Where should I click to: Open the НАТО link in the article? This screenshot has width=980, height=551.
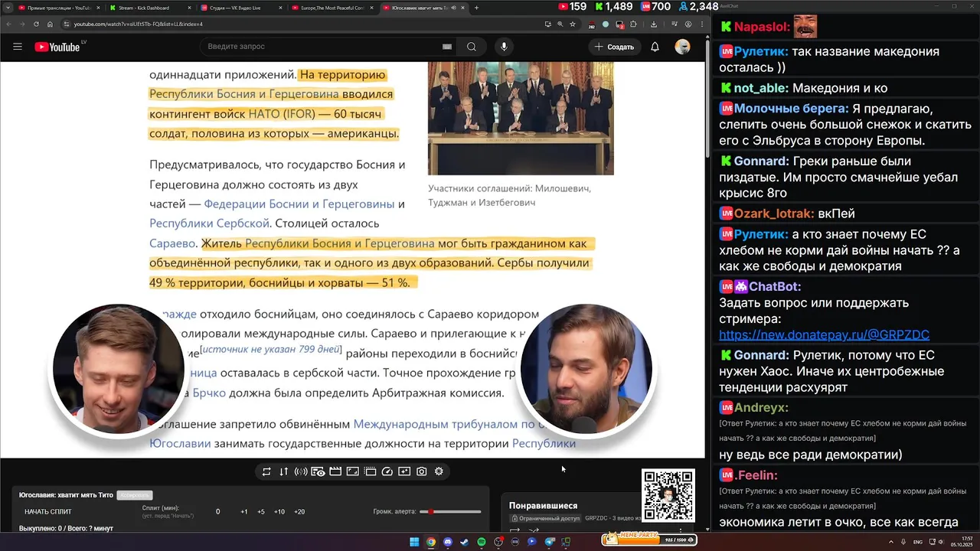(x=264, y=114)
